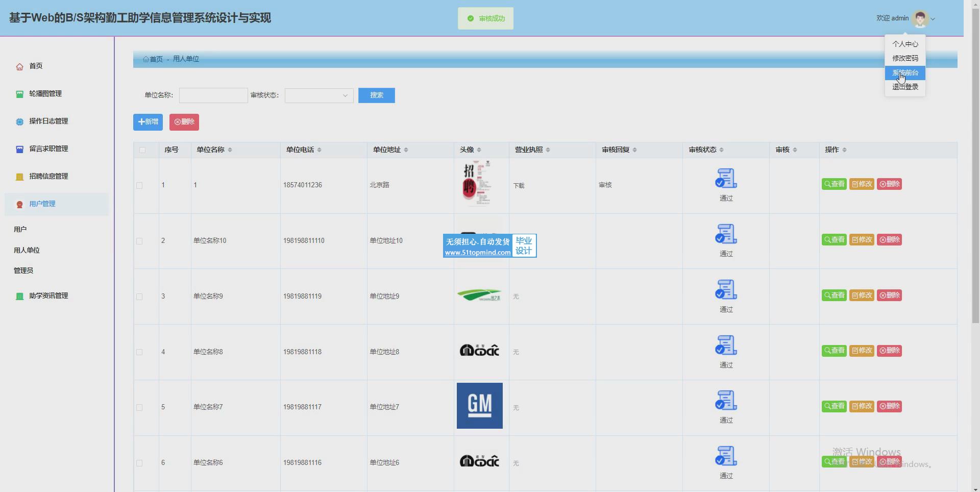Click the home icon next to 首页 in sidebar

[19, 67]
